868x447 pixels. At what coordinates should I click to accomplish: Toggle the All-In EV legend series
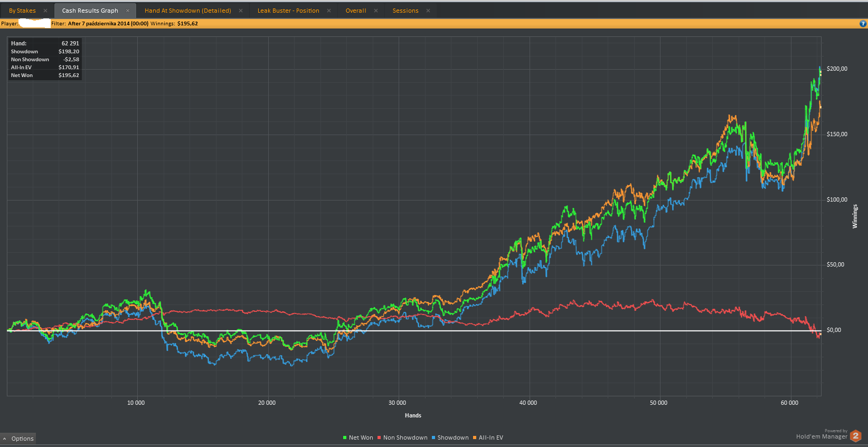[488, 438]
